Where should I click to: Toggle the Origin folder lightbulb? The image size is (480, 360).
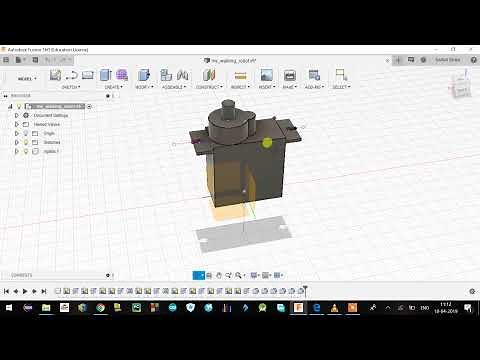(x=26, y=133)
